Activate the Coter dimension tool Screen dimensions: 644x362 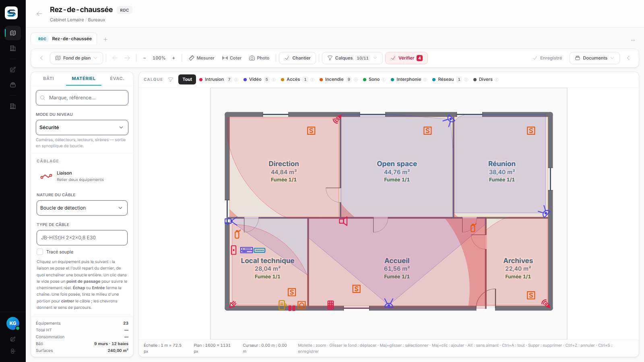[232, 58]
